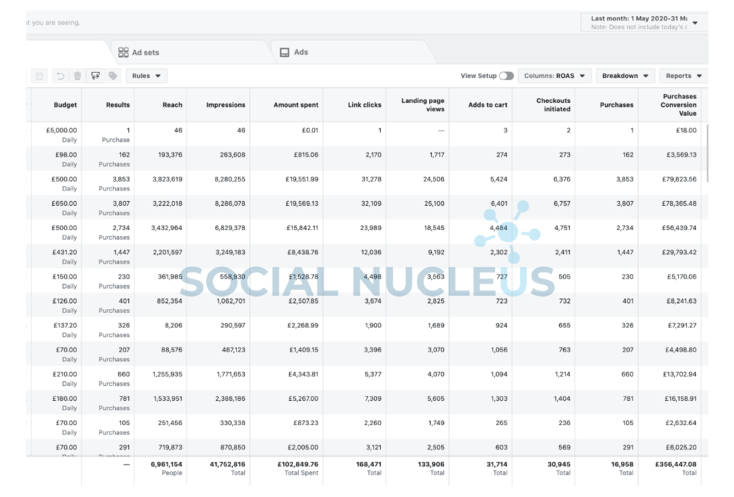Open the Rules dropdown

[x=147, y=76]
